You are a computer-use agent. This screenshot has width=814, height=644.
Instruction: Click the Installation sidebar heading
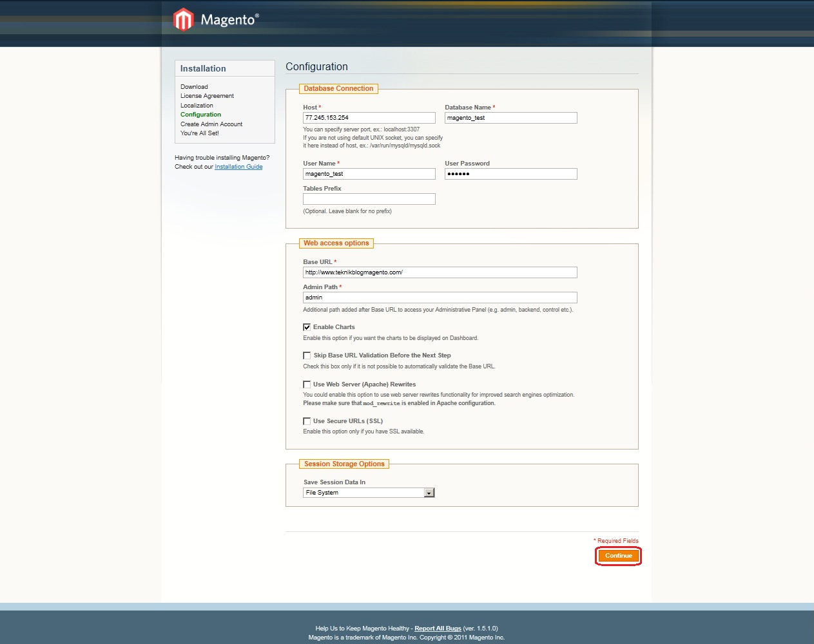pos(203,68)
